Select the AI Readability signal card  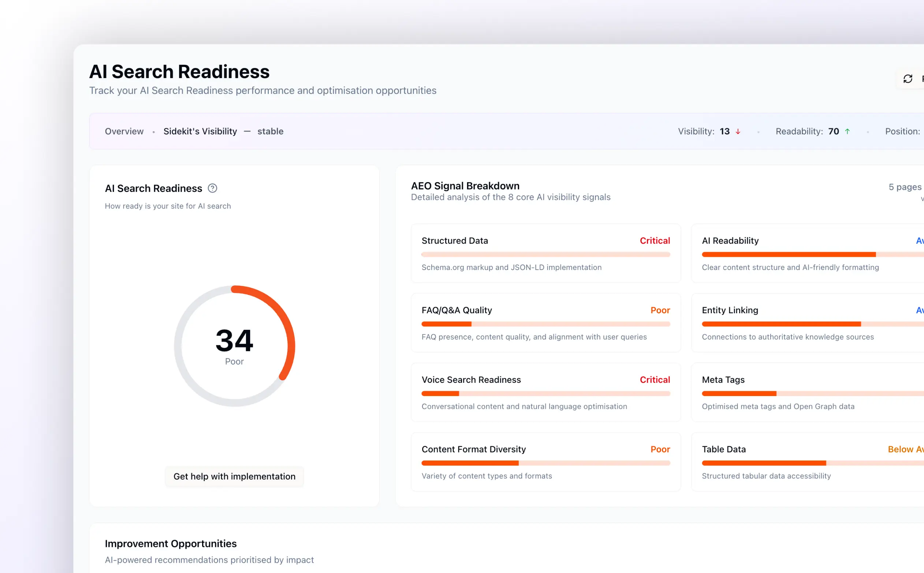pos(806,253)
